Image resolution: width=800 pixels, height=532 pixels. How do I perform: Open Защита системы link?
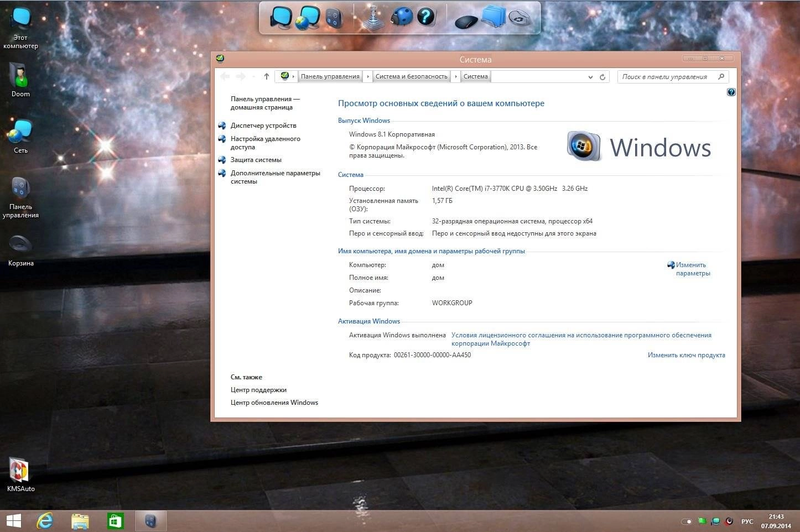[256, 160]
